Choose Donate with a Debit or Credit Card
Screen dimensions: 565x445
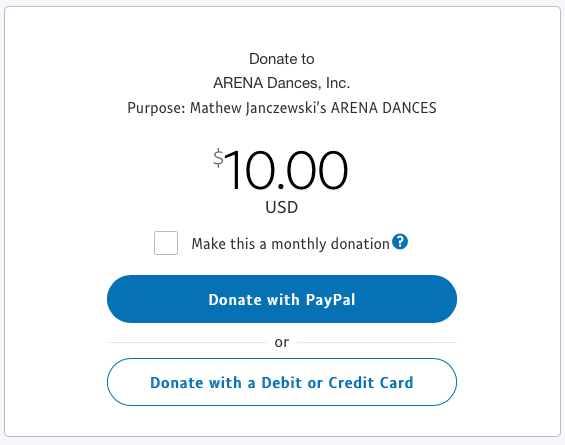(x=282, y=382)
